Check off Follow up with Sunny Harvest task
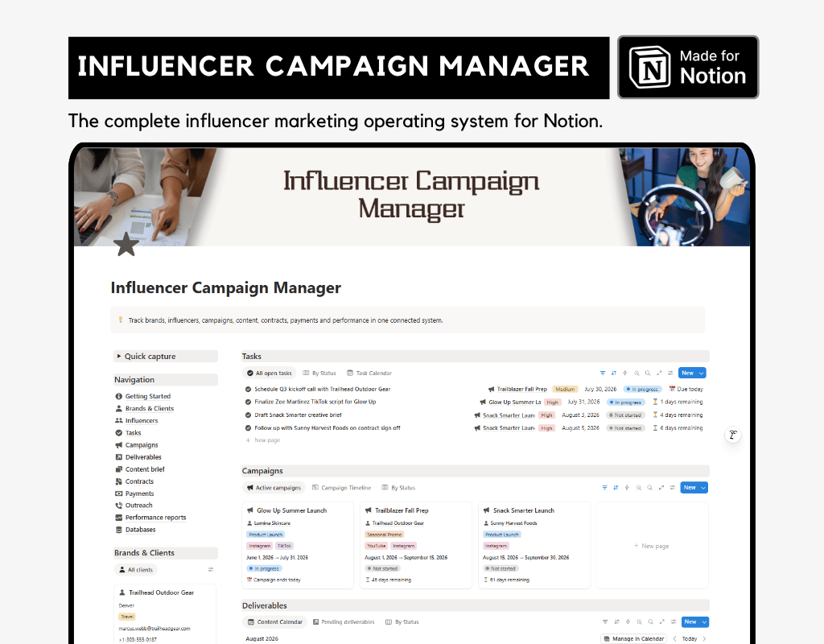Viewport: 824px width, 644px height. [248, 428]
